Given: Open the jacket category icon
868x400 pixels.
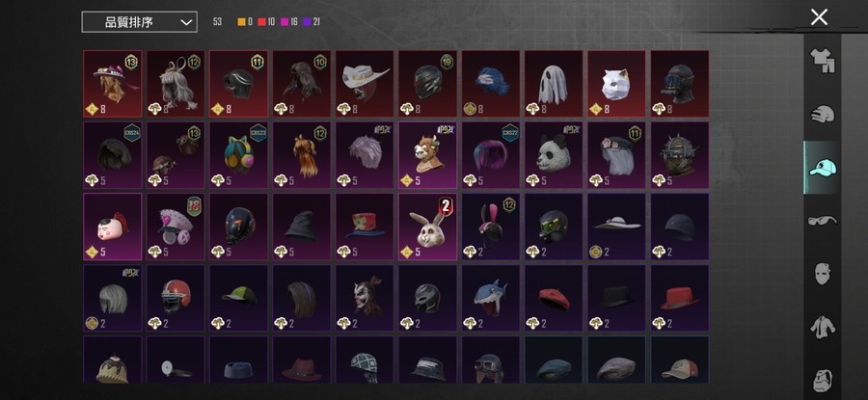Looking at the screenshot, I should click(822, 327).
